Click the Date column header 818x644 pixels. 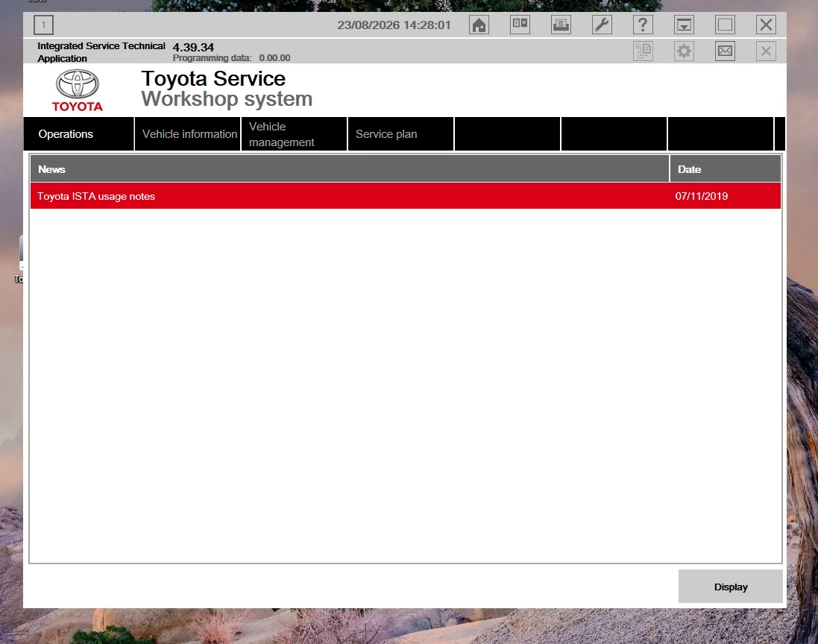click(x=725, y=169)
